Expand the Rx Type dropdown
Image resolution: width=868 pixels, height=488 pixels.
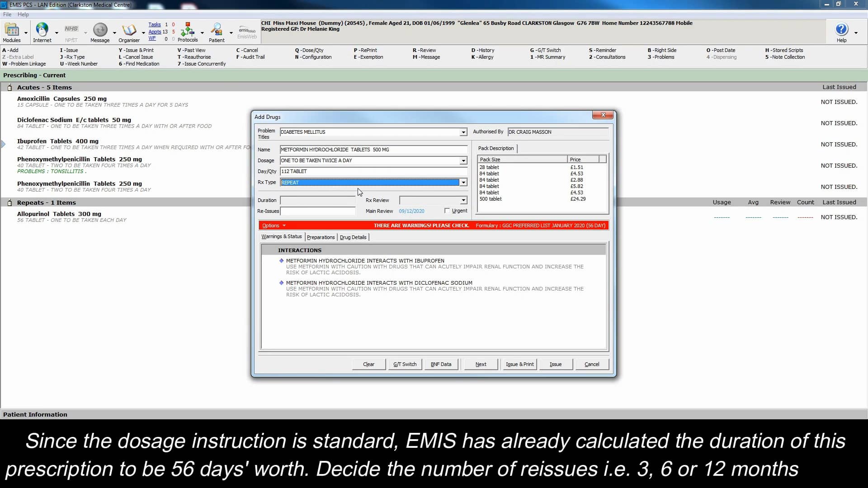[x=463, y=182]
